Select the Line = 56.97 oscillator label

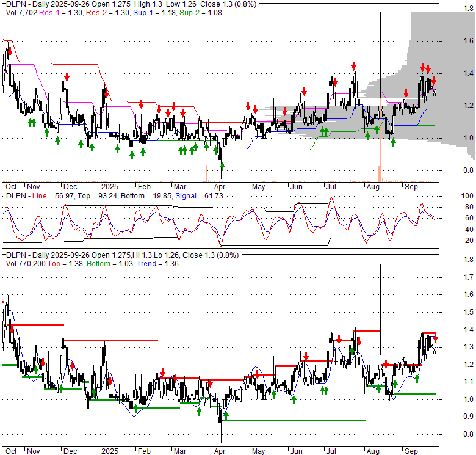coord(53,196)
